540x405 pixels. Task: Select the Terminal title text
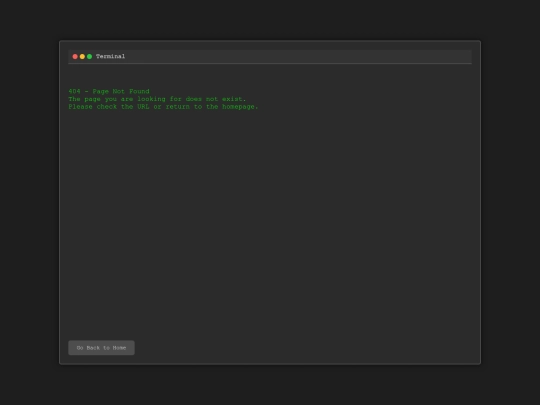point(111,56)
